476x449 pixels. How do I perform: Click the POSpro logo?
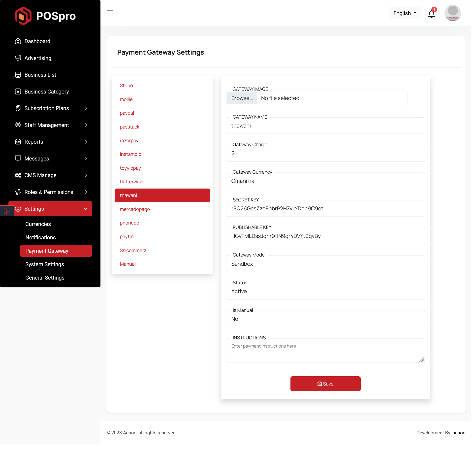pyautogui.click(x=45, y=16)
